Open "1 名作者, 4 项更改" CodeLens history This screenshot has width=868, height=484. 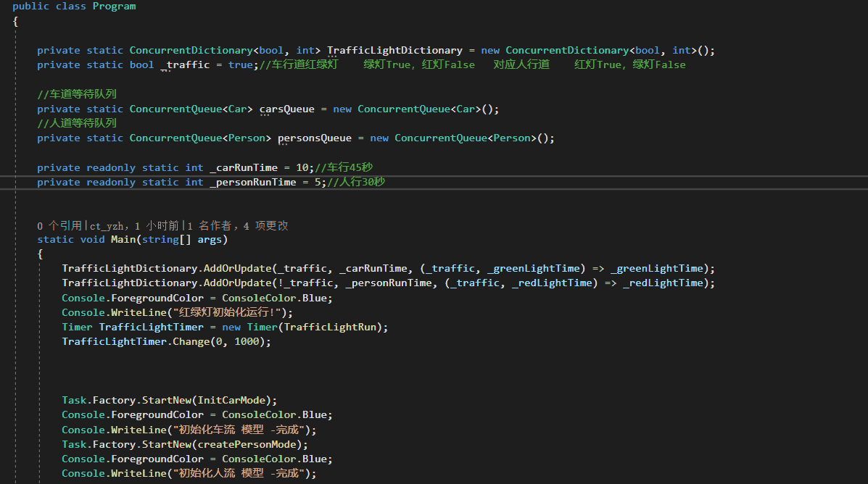(x=238, y=225)
